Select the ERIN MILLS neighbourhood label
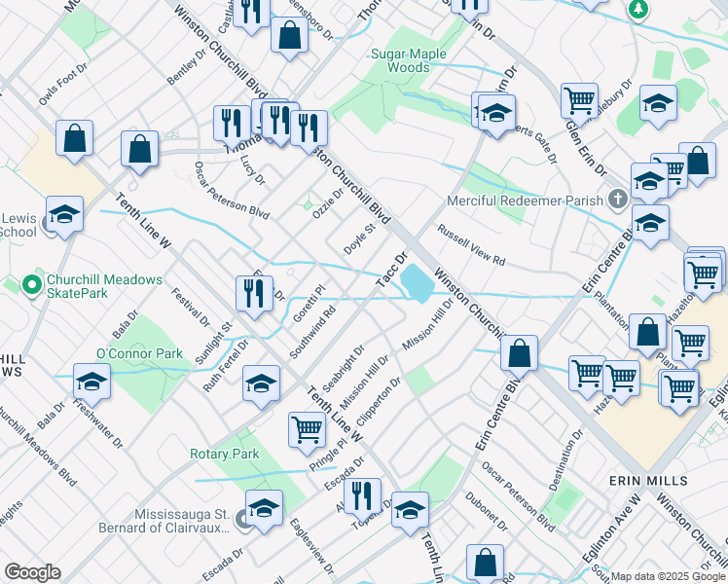Screen dimensions: 728x584 click(648, 481)
